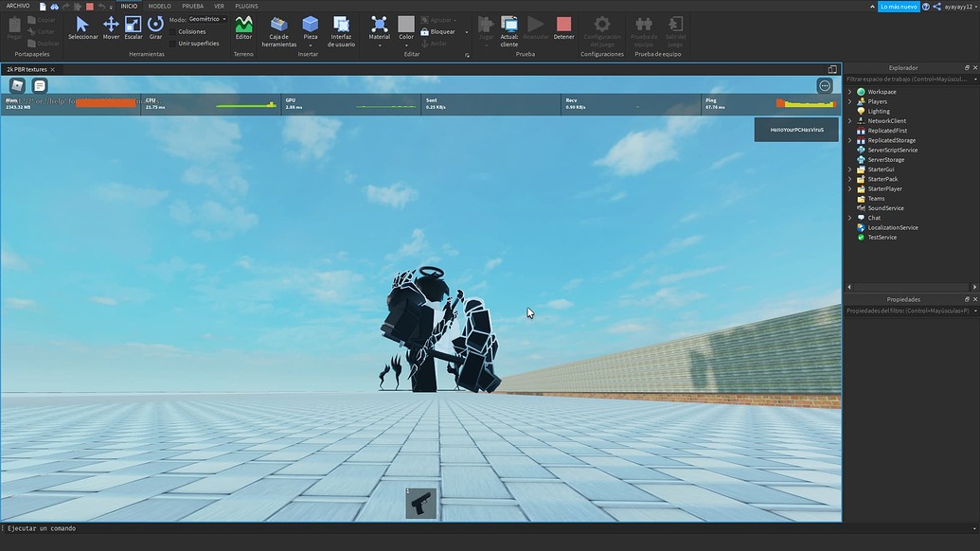
Task: Click the Editar group launcher icon
Action: point(467,55)
